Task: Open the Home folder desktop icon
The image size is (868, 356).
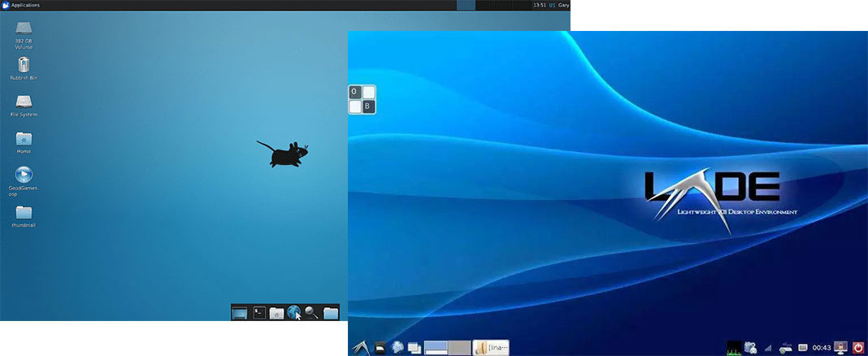Action: [x=24, y=142]
